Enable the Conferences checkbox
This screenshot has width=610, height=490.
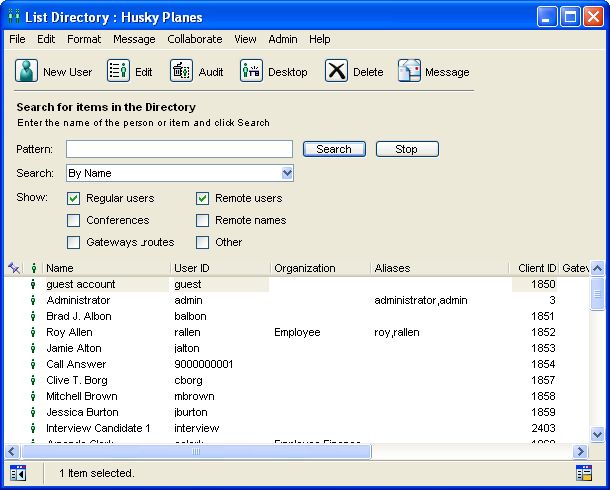(74, 220)
